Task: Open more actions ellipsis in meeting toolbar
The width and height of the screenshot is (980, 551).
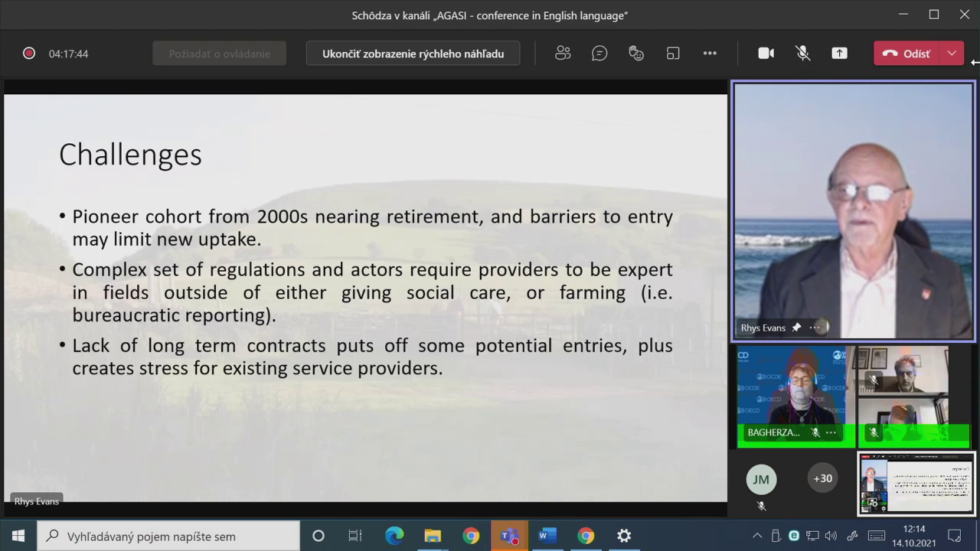Action: tap(710, 53)
